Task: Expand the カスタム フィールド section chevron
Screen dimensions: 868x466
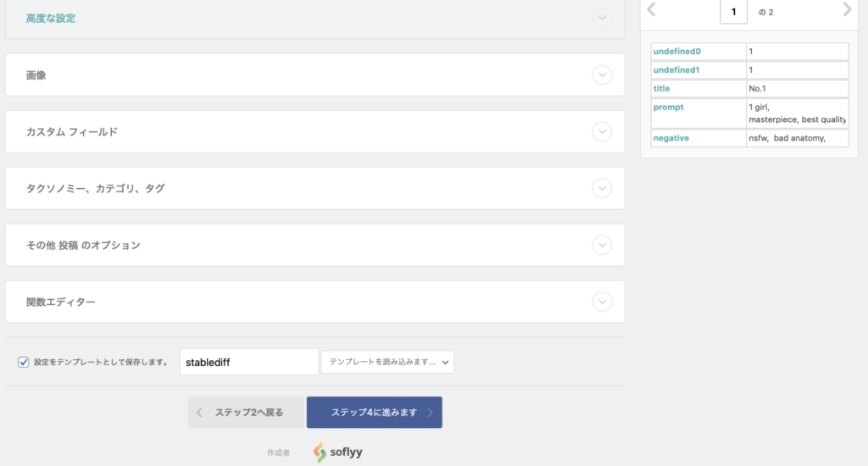Action: point(602,132)
